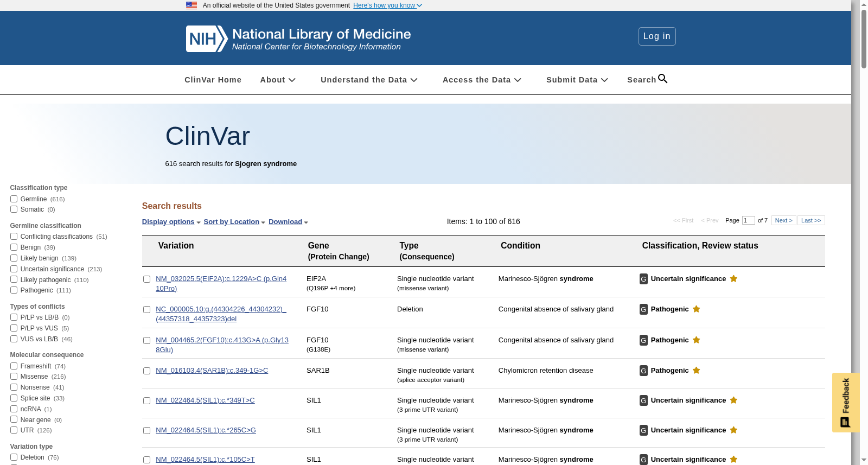
Task: Click G badge for FGF10 Deletion row
Action: 643,310
